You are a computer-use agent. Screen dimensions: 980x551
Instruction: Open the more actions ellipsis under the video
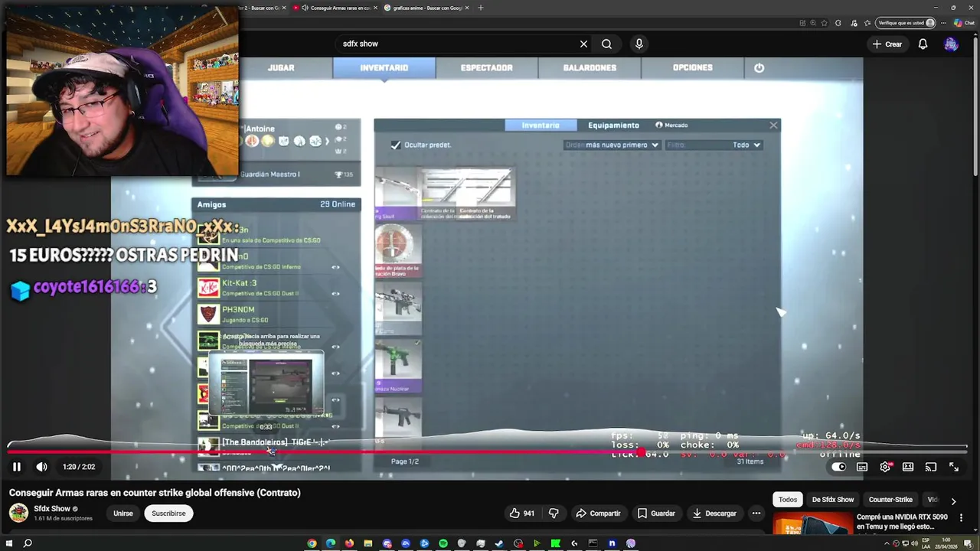pyautogui.click(x=756, y=514)
